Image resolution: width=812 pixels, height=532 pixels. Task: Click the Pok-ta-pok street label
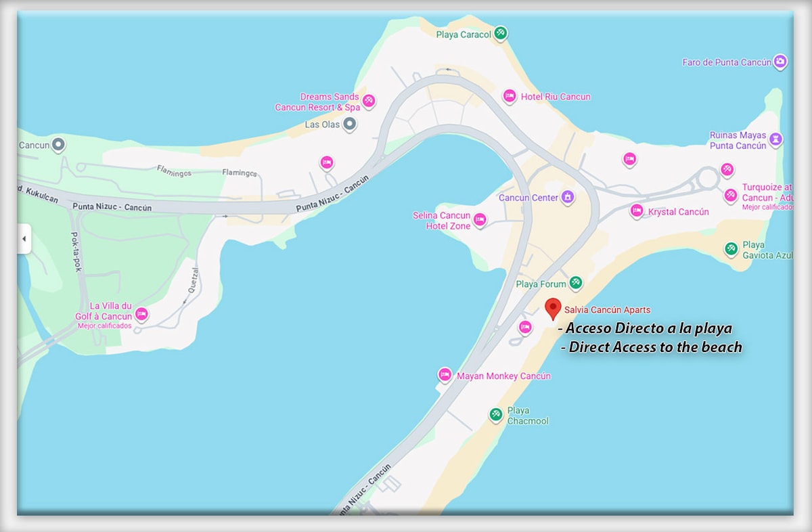point(76,251)
